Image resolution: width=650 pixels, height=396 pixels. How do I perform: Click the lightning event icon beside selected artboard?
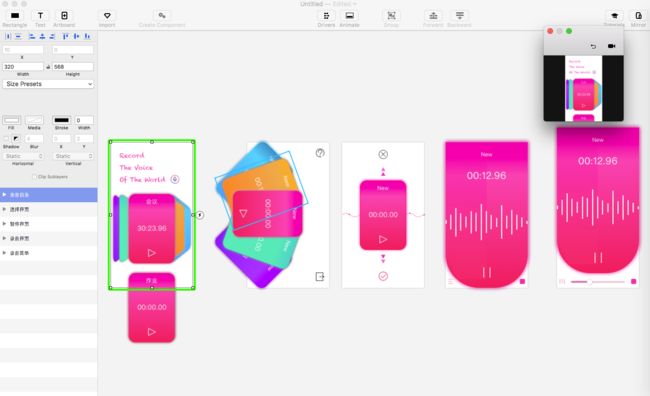[200, 215]
